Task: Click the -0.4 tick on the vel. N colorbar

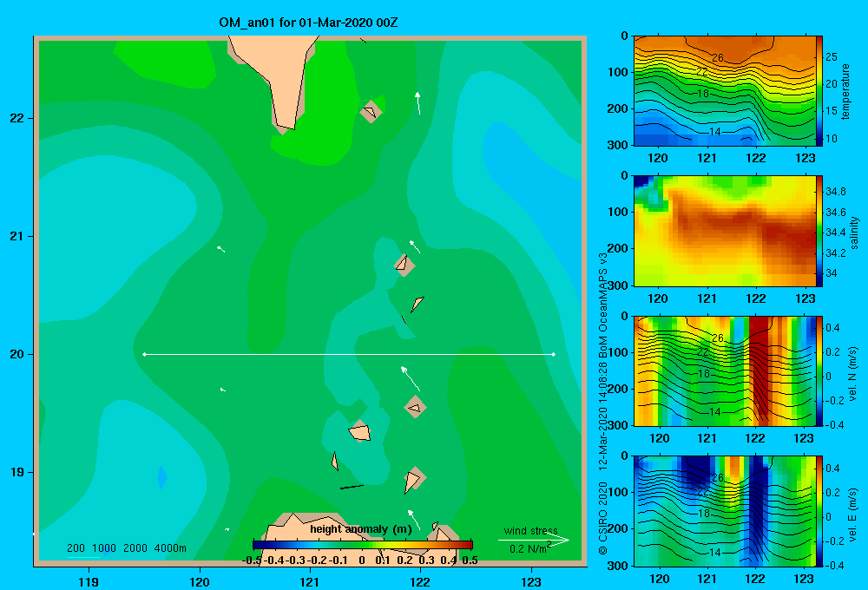Action: click(x=835, y=425)
